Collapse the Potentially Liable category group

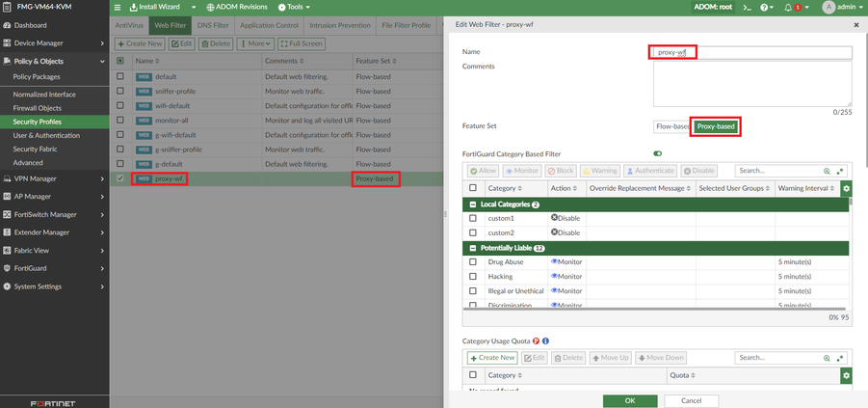click(473, 248)
